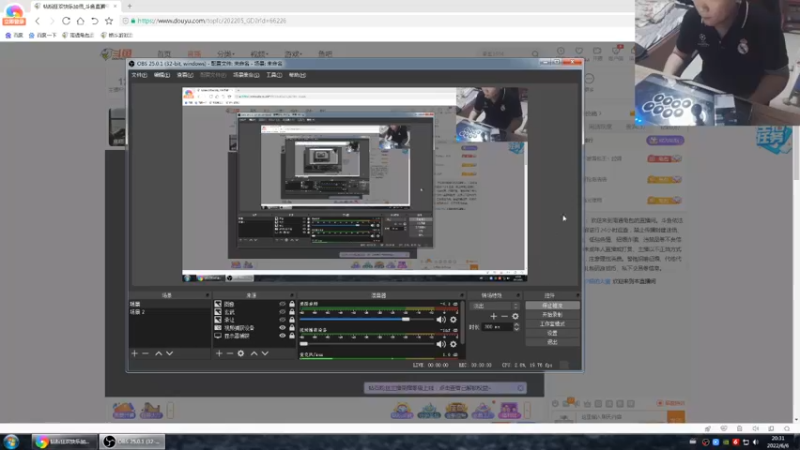Toggle the eye icon of the second source row
Image resolution: width=800 pixels, height=450 pixels.
[x=282, y=312]
